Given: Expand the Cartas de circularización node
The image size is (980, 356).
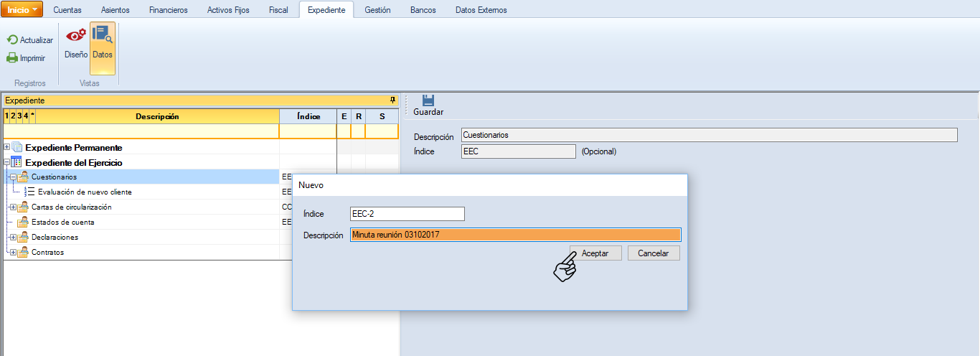Looking at the screenshot, I should pos(13,207).
